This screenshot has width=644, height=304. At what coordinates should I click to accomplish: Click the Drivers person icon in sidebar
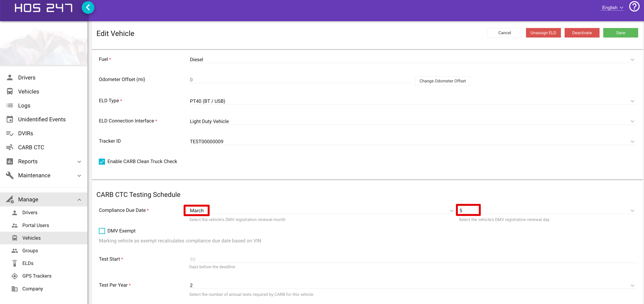[x=10, y=78]
